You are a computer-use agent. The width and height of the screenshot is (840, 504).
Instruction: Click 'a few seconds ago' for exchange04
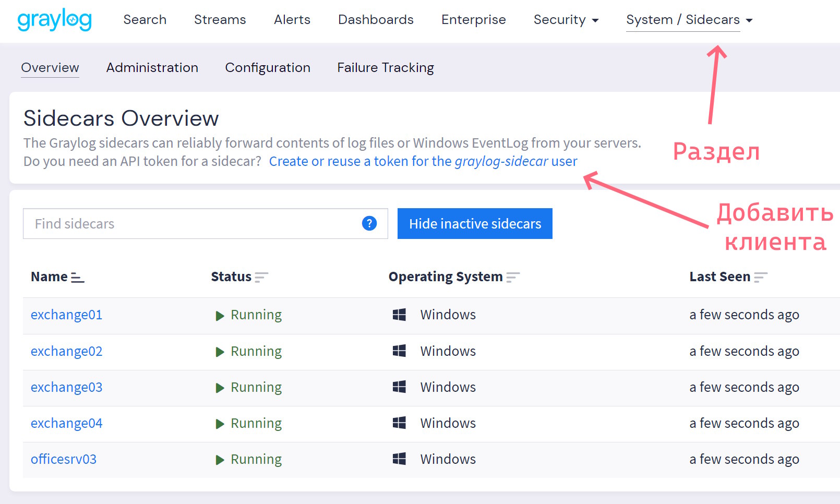744,423
